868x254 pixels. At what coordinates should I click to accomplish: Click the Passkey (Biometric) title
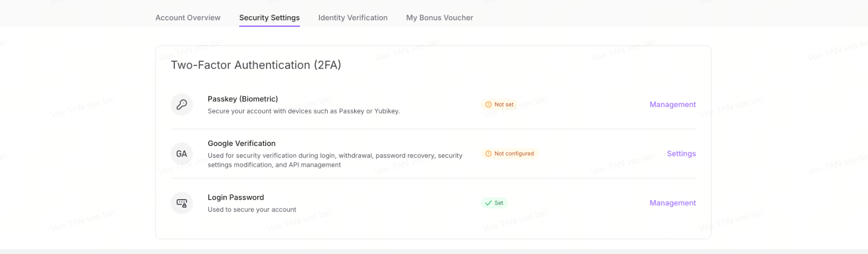click(242, 99)
